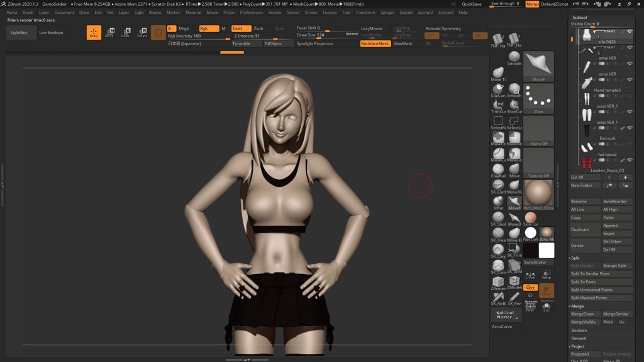
Task: Activate the SelectRect brush icon
Action: [498, 121]
